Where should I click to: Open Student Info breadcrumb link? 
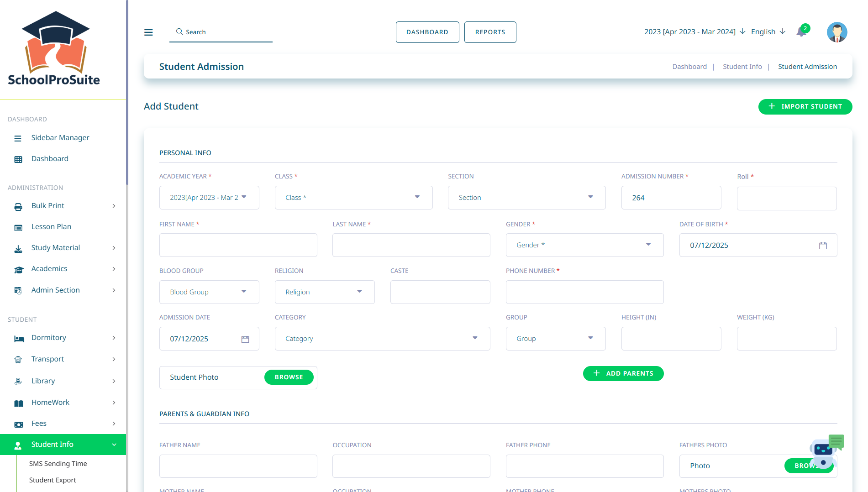[742, 66]
